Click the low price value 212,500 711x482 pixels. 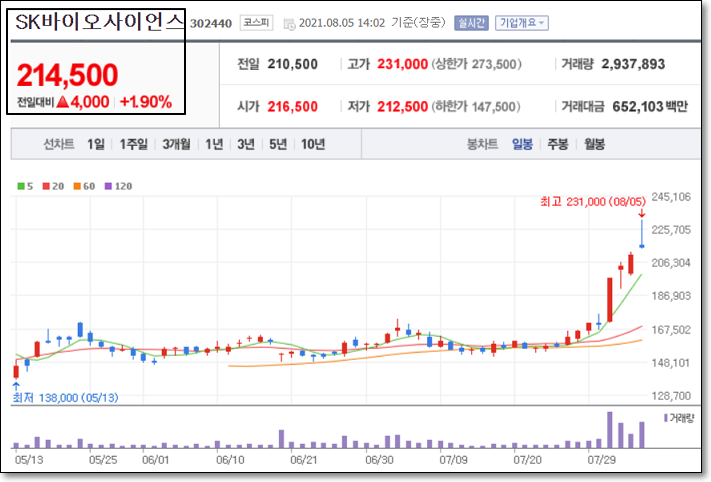[402, 107]
